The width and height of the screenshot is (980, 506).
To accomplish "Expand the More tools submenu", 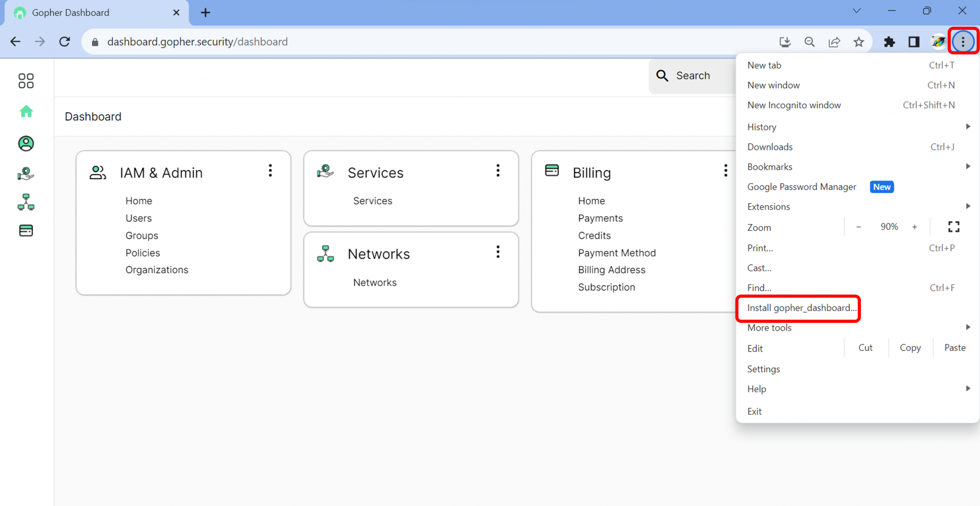I will coord(857,328).
